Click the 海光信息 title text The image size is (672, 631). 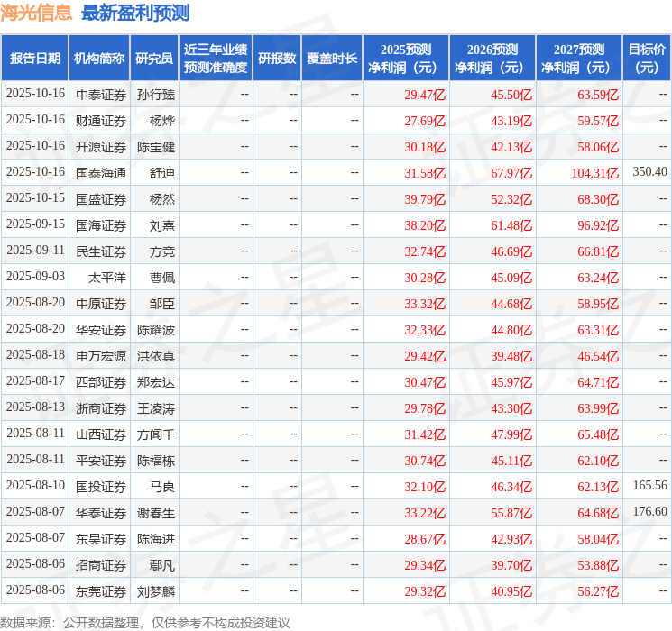36,13
